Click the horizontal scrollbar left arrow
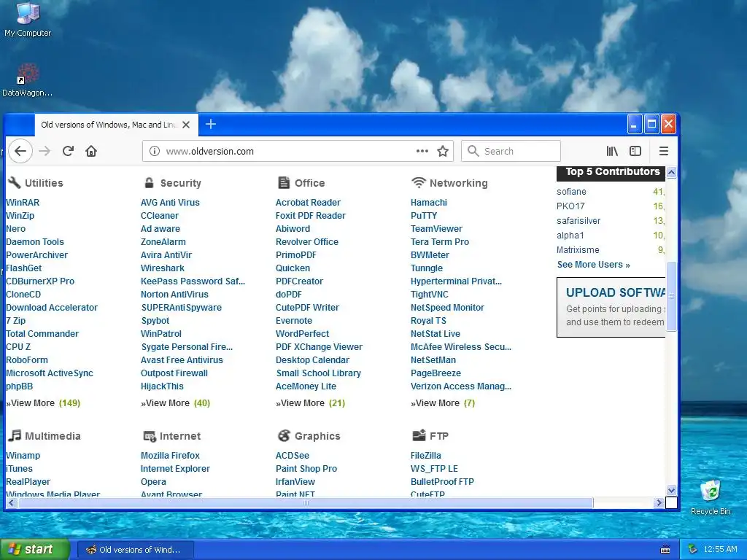Viewport: 747px width, 560px height. [11, 502]
